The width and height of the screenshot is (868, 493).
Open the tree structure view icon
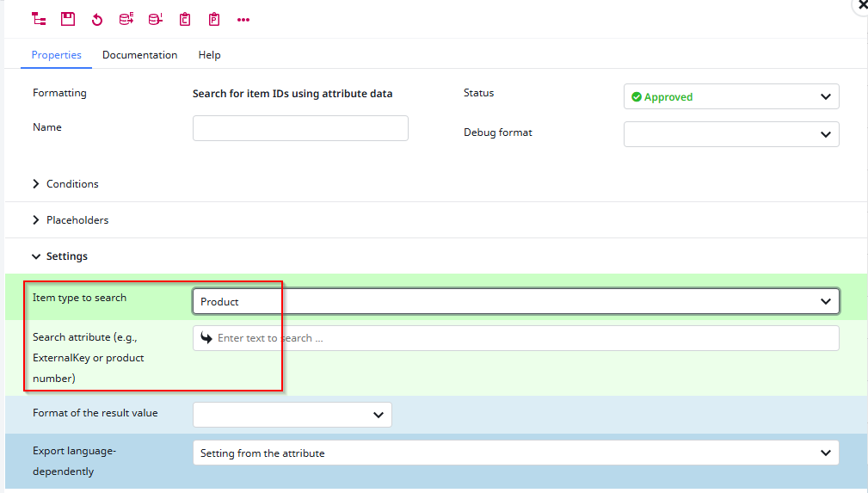point(39,20)
